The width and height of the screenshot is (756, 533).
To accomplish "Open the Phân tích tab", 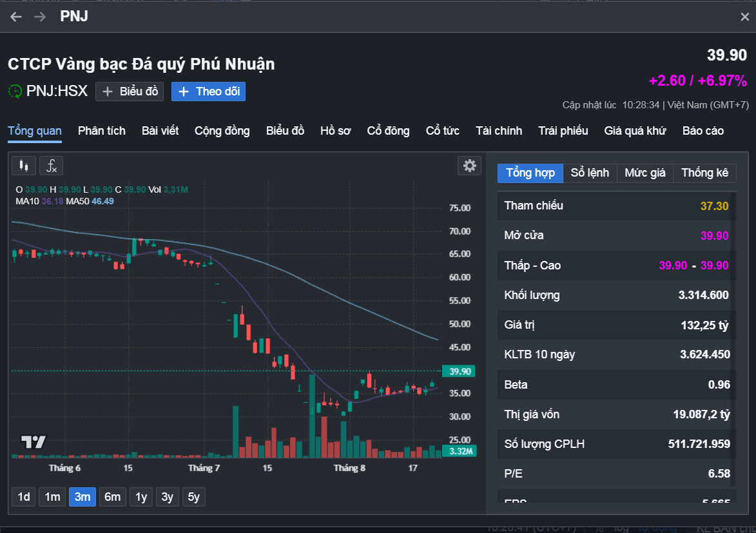I will [102, 131].
